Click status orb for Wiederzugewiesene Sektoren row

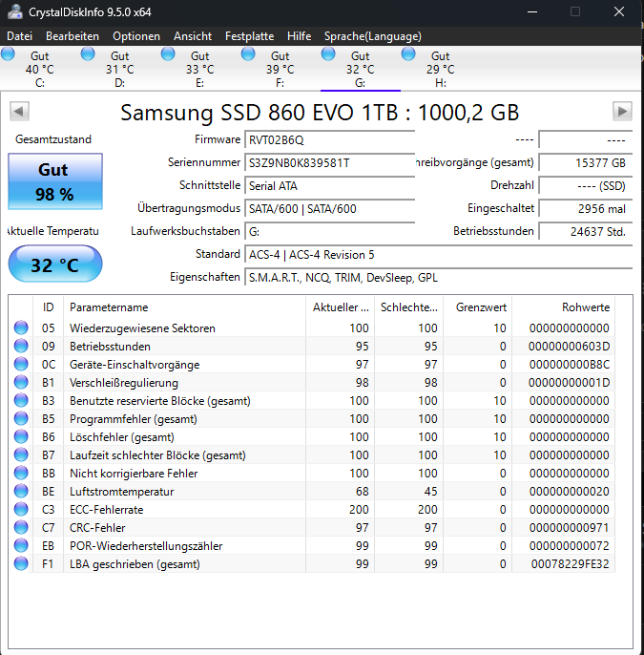point(21,327)
